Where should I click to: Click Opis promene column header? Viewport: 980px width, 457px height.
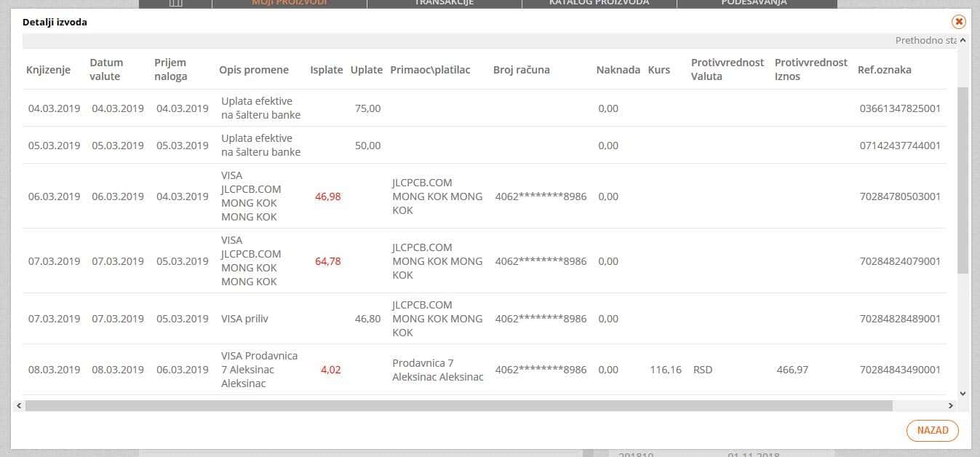pyautogui.click(x=254, y=70)
